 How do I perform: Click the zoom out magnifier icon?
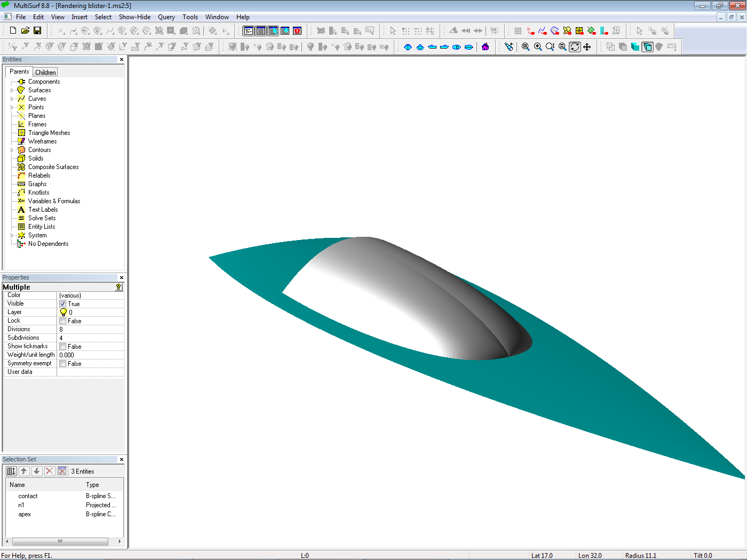(562, 47)
